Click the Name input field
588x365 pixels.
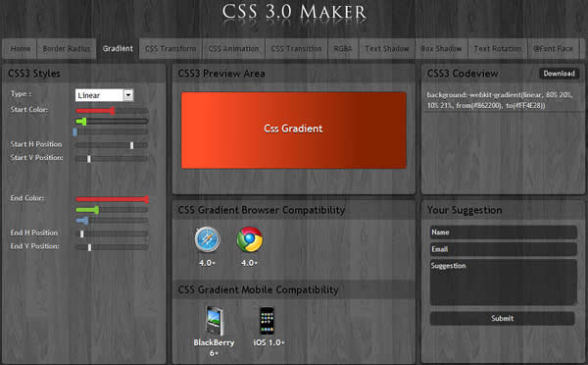(504, 233)
